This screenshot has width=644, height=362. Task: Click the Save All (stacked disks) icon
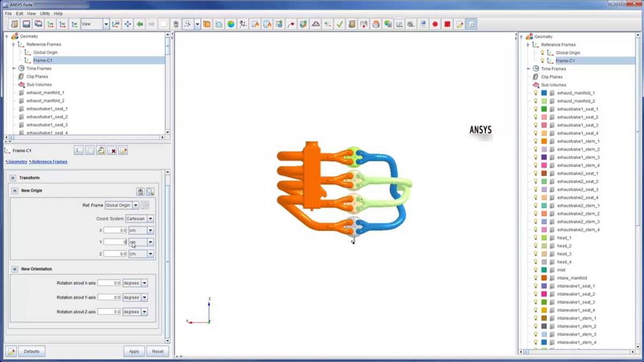(x=39, y=24)
